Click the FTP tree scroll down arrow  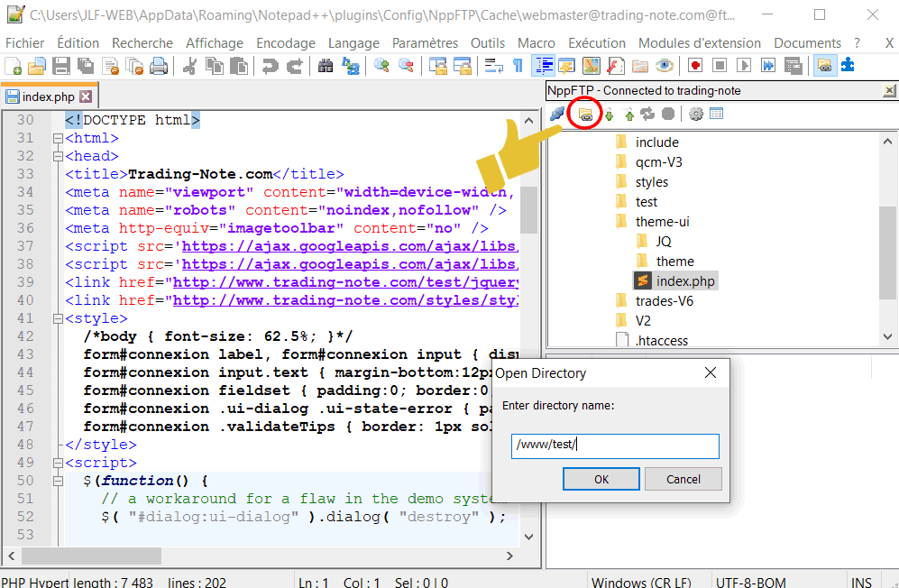pyautogui.click(x=887, y=336)
